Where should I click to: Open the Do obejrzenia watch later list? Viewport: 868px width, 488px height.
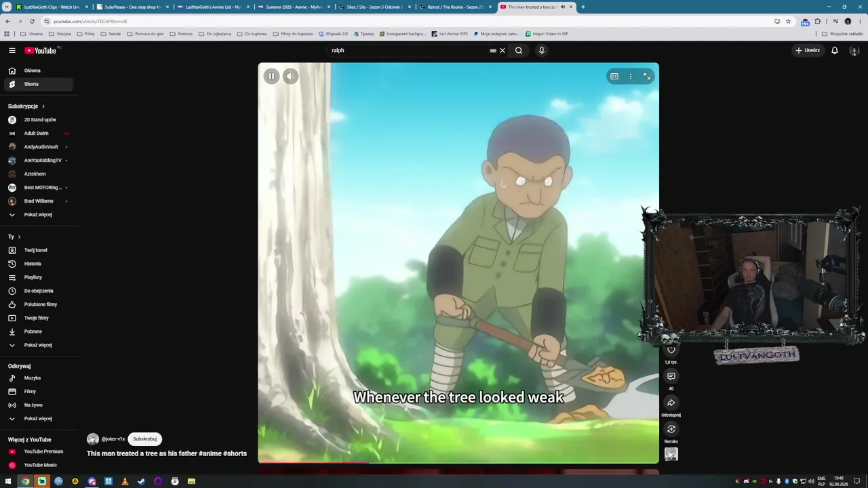pos(38,291)
